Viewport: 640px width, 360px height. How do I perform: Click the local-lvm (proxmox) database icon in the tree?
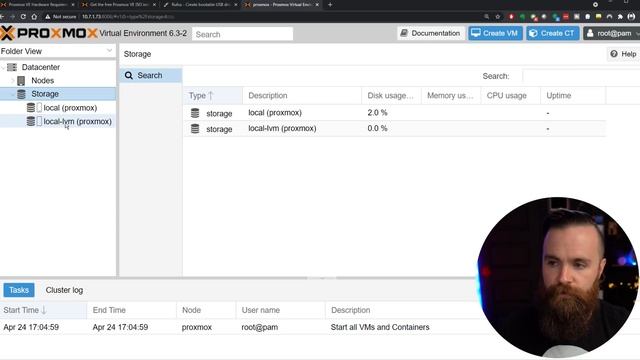tap(31, 121)
